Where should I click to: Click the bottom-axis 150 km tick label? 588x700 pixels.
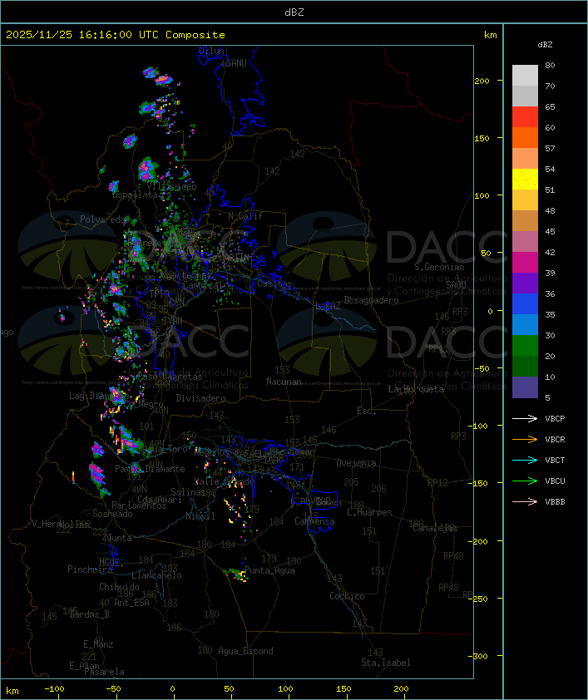[x=343, y=689]
